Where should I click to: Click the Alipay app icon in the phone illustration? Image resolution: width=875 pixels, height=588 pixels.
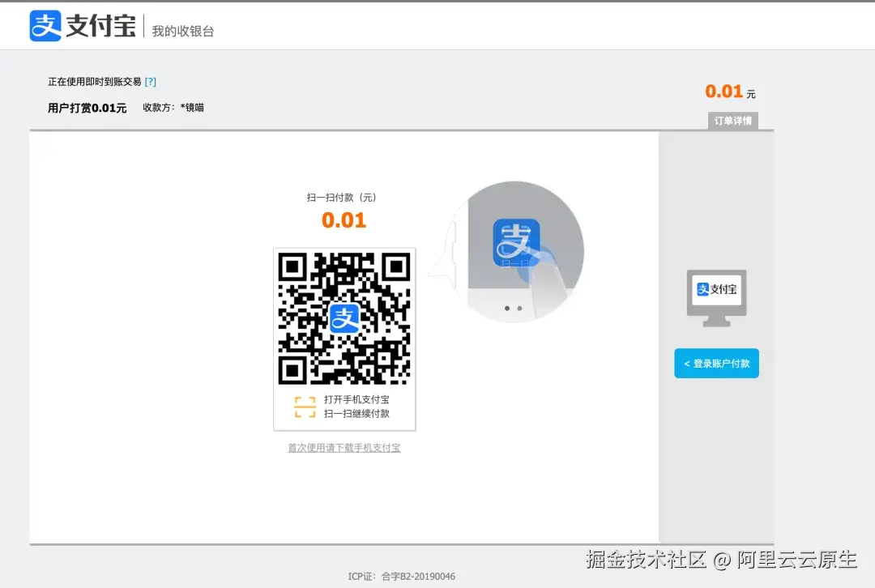pos(516,243)
